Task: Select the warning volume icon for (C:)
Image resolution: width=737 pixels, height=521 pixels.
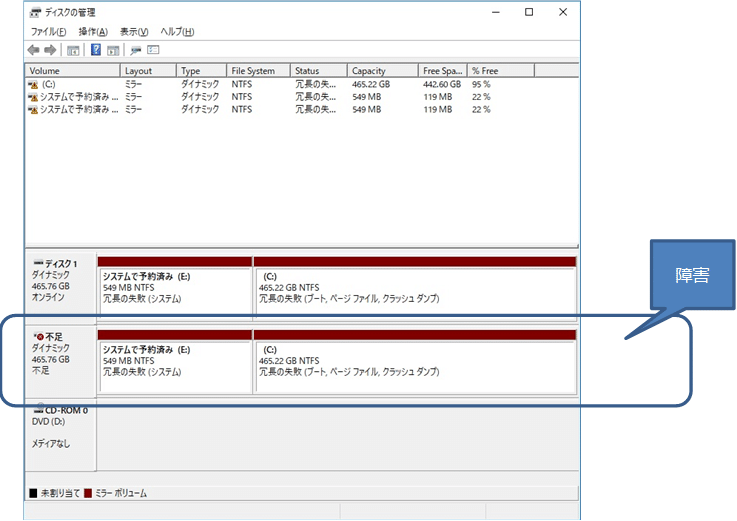Action: 33,85
